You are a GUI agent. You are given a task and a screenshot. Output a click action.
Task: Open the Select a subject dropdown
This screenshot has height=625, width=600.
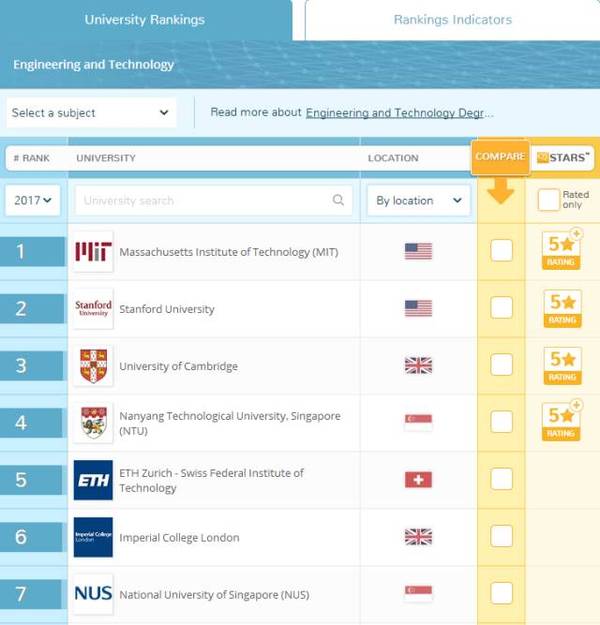pos(91,113)
